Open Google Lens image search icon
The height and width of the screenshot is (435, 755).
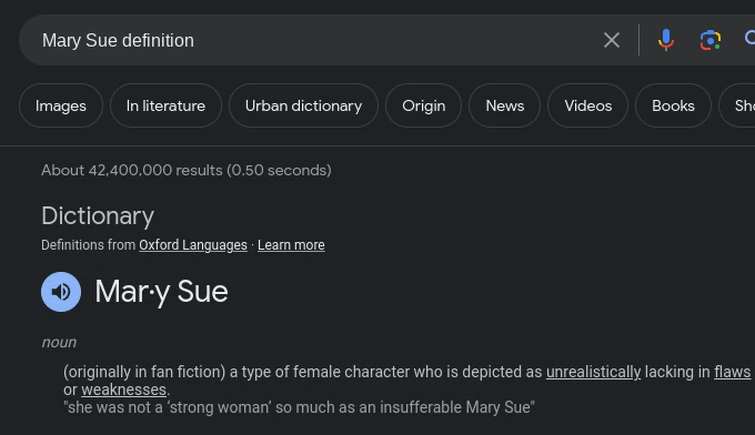710,40
